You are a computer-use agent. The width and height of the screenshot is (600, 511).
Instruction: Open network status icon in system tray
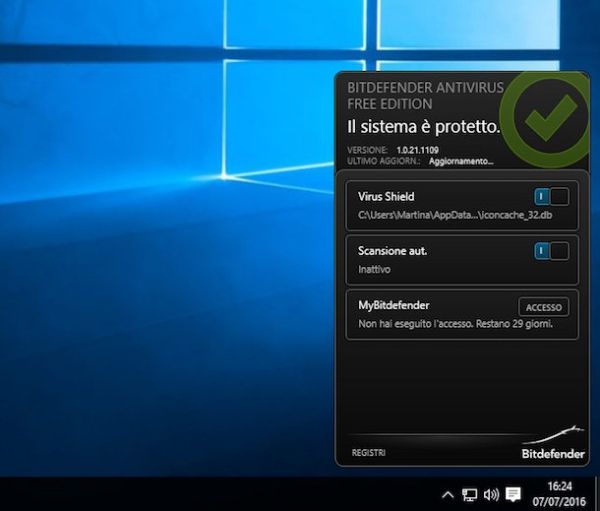[x=469, y=494]
